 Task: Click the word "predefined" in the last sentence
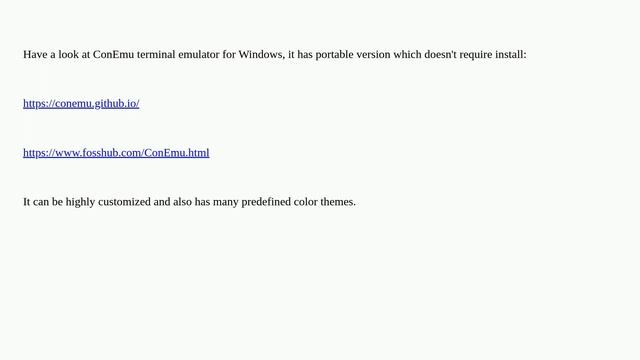266,202
